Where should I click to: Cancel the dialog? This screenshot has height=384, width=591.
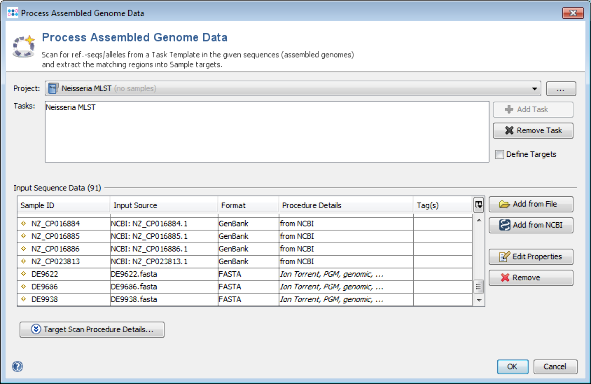coord(555,366)
